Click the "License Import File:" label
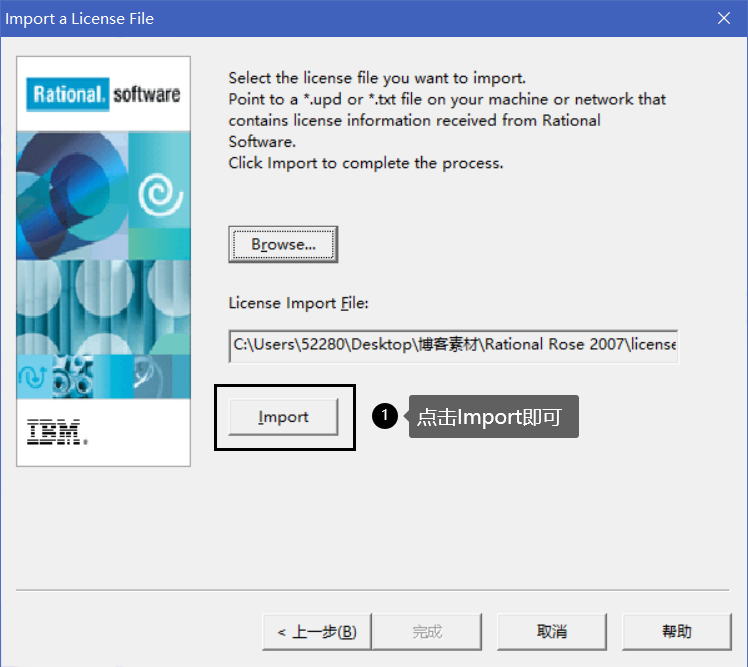Screen dimensions: 748x667 298,303
